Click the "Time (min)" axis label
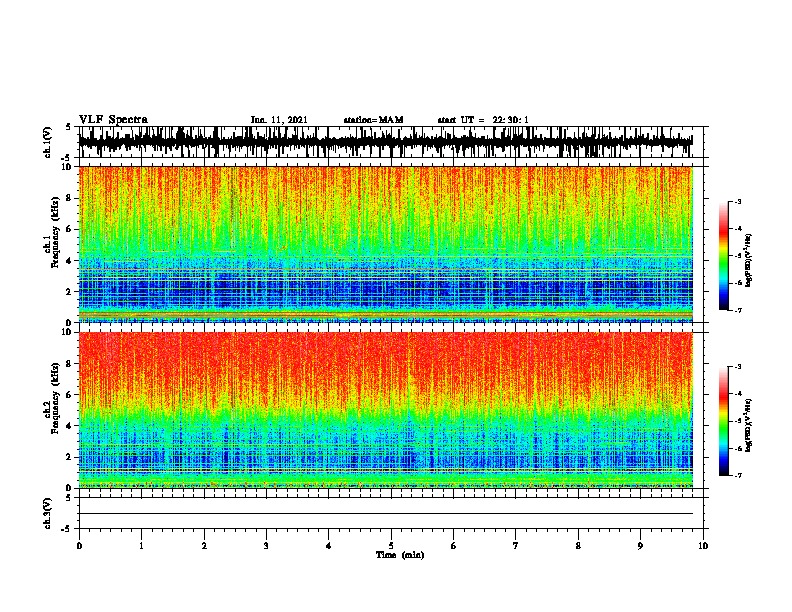This screenshot has width=792, height=612. (x=400, y=555)
